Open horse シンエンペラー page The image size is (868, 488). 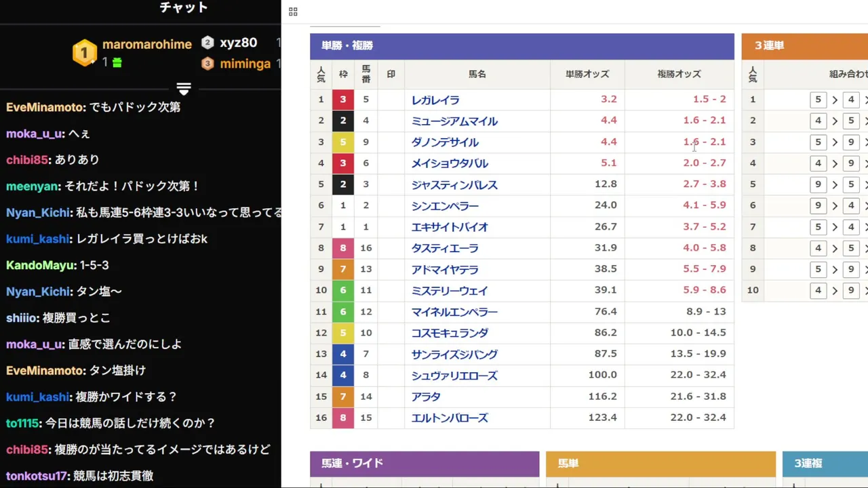click(445, 205)
